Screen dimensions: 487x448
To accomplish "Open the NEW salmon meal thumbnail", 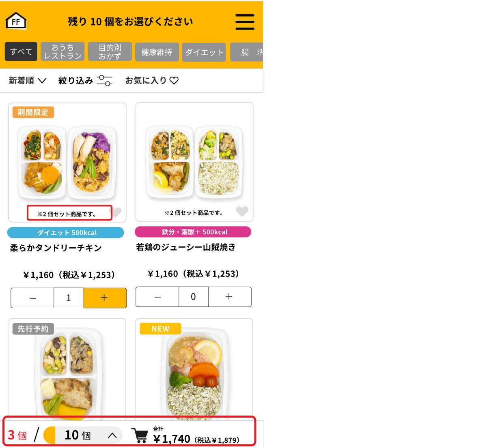I will pos(194,370).
